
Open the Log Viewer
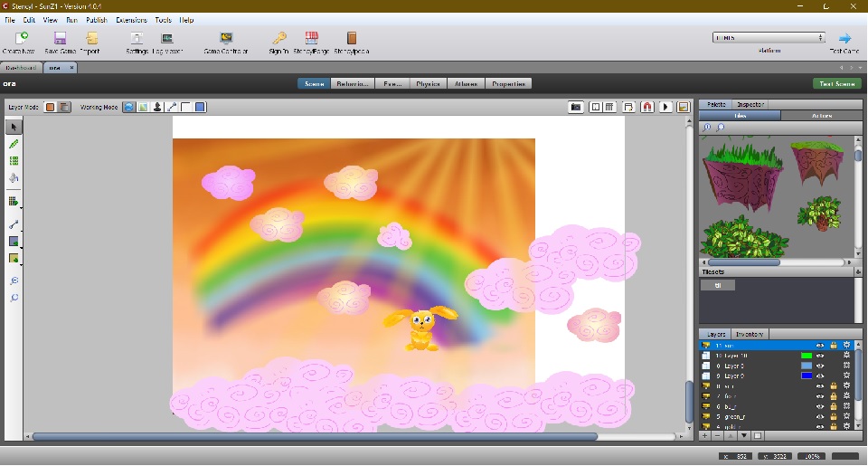tap(167, 39)
